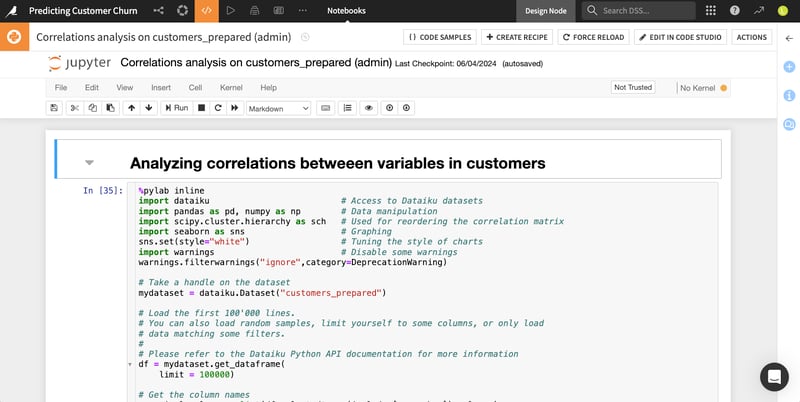Click the Jupyter notebook title to rename
Image resolution: width=800 pixels, height=402 pixels.
[x=256, y=63]
